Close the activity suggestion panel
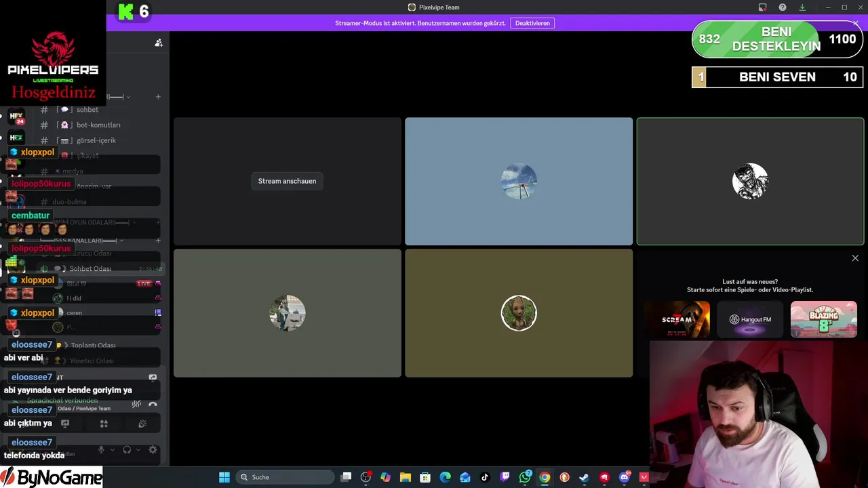Image resolution: width=868 pixels, height=488 pixels. tap(855, 258)
